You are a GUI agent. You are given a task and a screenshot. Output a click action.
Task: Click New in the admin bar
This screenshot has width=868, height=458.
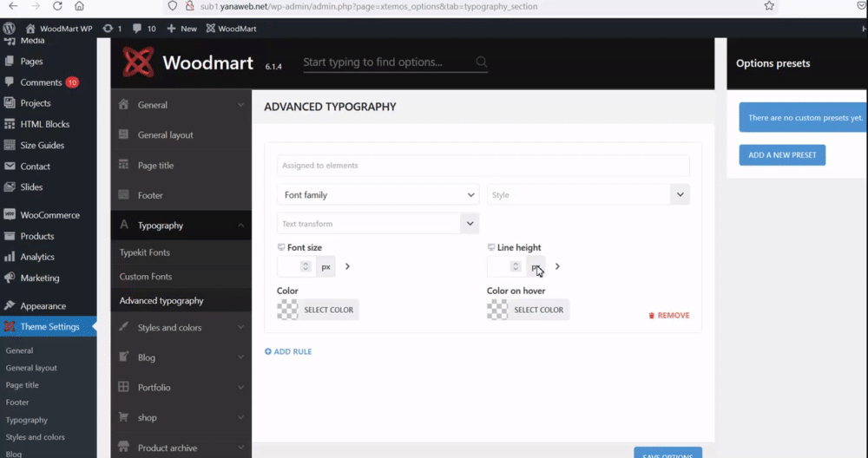click(181, 29)
